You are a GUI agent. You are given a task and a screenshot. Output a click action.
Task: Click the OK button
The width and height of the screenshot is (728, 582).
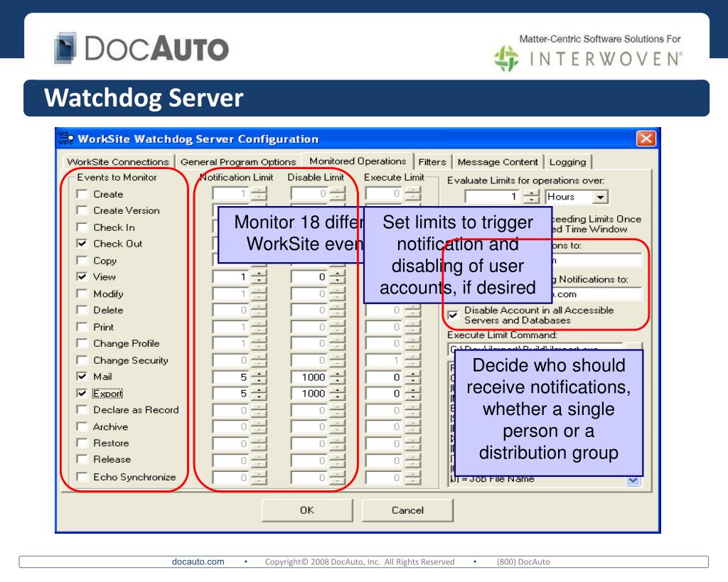307,510
